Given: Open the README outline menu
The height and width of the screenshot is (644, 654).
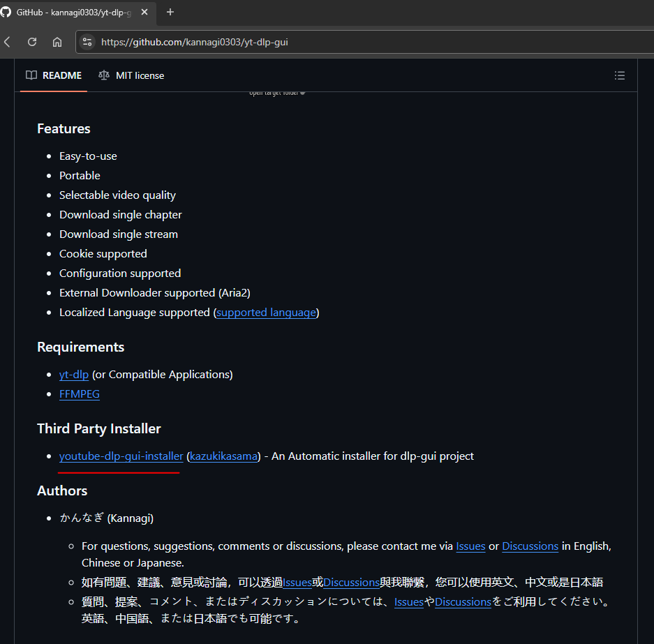Looking at the screenshot, I should coord(619,75).
